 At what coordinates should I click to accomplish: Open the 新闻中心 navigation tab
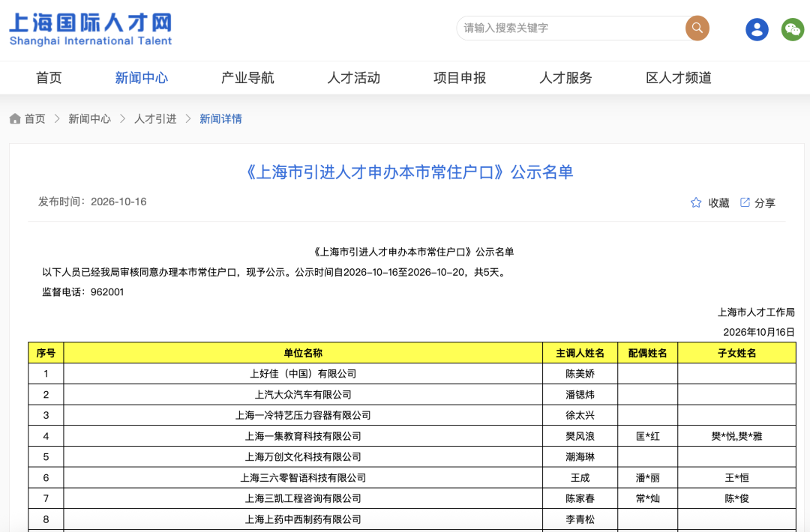(x=142, y=78)
